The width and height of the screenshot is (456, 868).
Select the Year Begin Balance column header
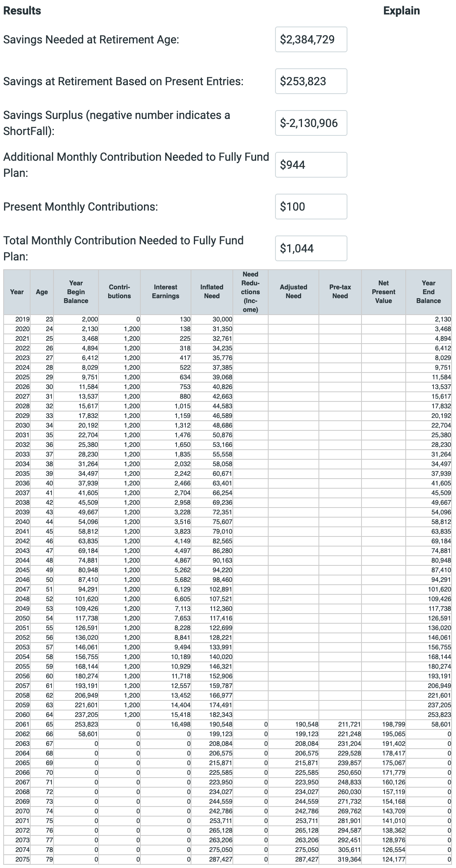coord(76,292)
